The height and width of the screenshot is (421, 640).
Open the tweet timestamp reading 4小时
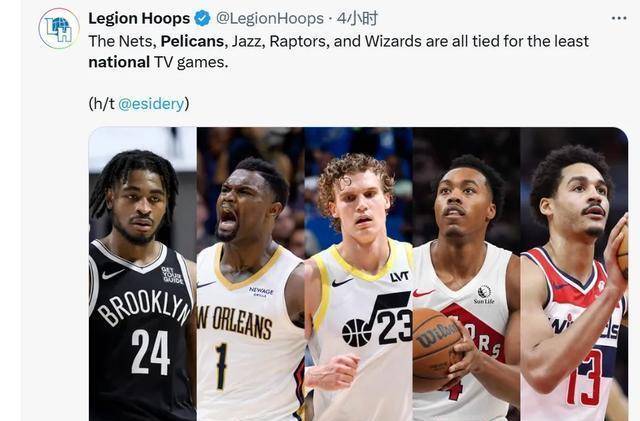click(x=357, y=18)
